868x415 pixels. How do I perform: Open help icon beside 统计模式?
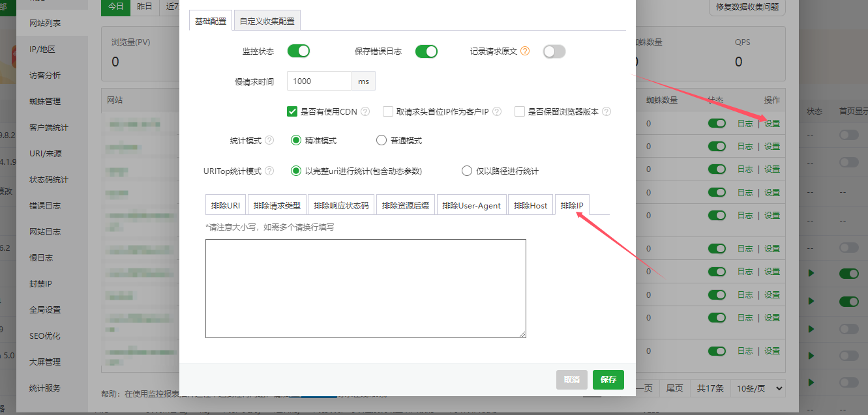(269, 140)
